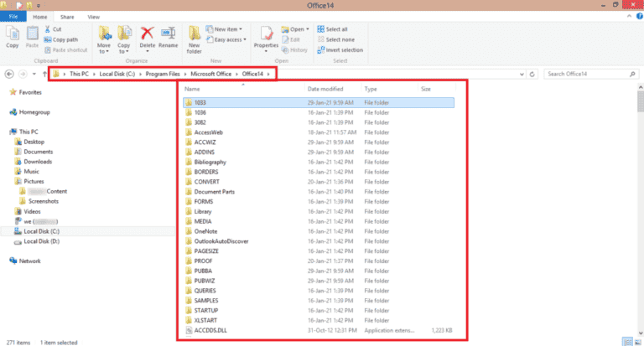Open the View ribbon tab
This screenshot has height=346, width=644.
pyautogui.click(x=93, y=16)
